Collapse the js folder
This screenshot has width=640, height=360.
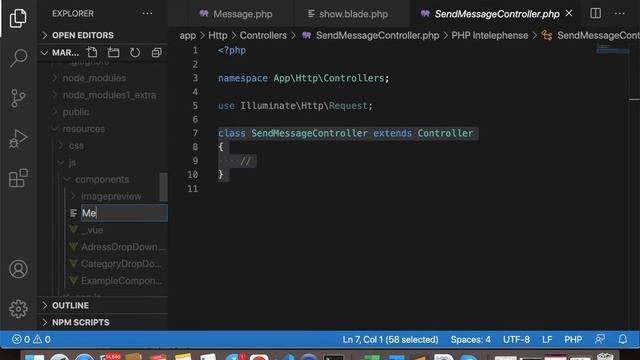point(72,163)
